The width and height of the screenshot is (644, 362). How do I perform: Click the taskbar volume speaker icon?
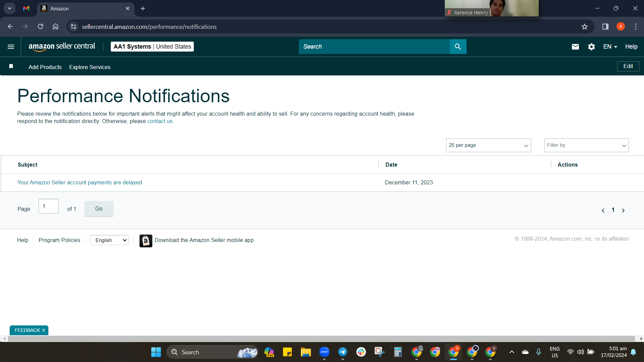pyautogui.click(x=581, y=352)
